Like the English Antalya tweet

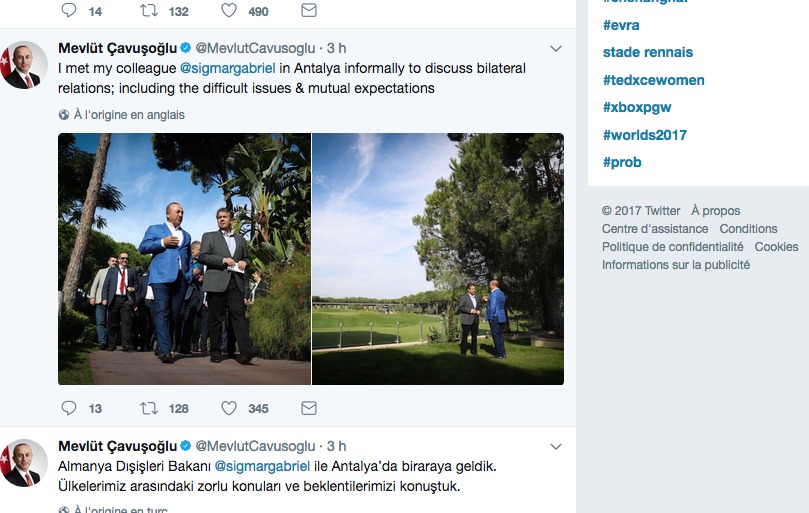229,408
